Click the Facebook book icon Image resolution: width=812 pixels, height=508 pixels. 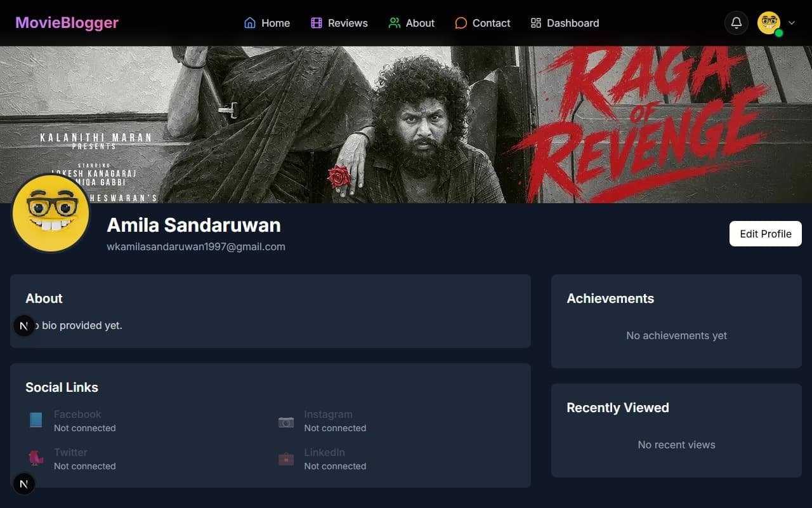[36, 420]
